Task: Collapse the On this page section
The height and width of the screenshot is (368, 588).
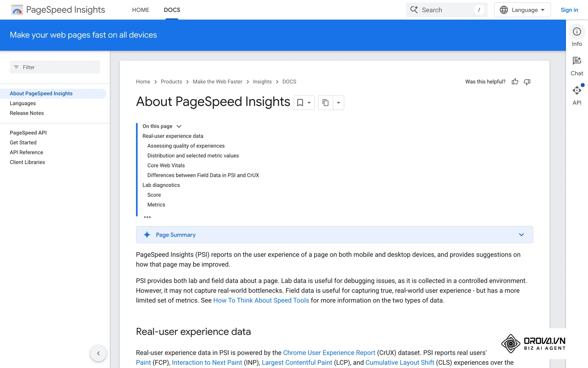Action: pyautogui.click(x=179, y=126)
